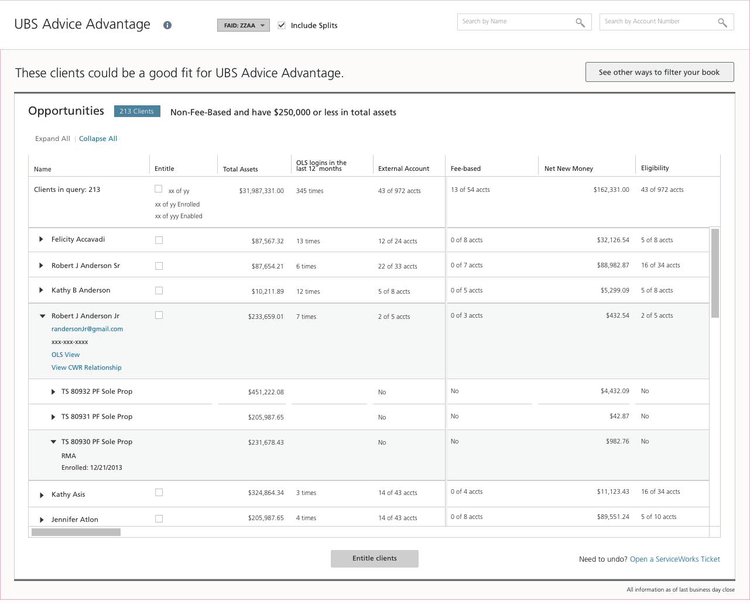The image size is (750, 605).
Task: Open the FAID: ZZAA dropdown
Action: click(x=243, y=25)
